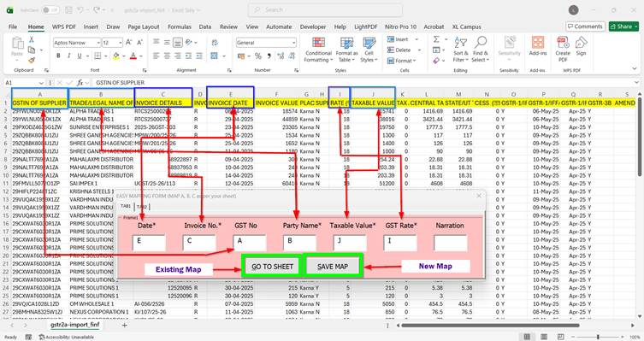Click the Sign pen icon
Image resolution: width=644 pixels, height=341 pixels.
[x=582, y=45]
